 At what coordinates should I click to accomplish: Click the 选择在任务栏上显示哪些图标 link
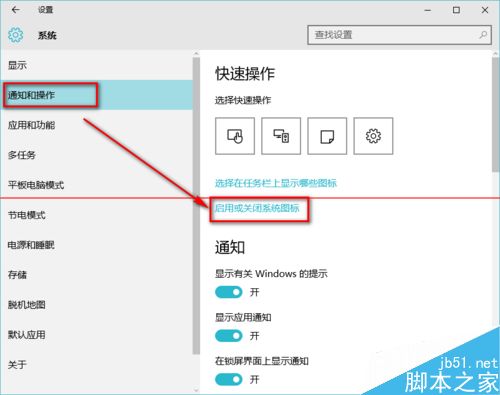[276, 183]
